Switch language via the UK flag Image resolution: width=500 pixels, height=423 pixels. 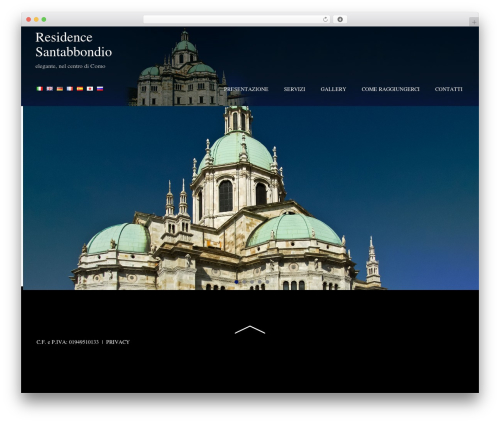click(x=50, y=89)
